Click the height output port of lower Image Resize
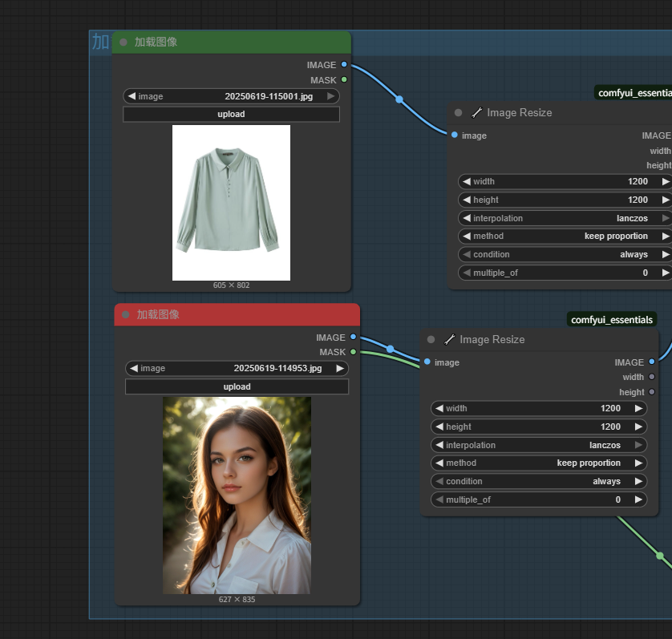This screenshot has height=639, width=672. click(652, 392)
